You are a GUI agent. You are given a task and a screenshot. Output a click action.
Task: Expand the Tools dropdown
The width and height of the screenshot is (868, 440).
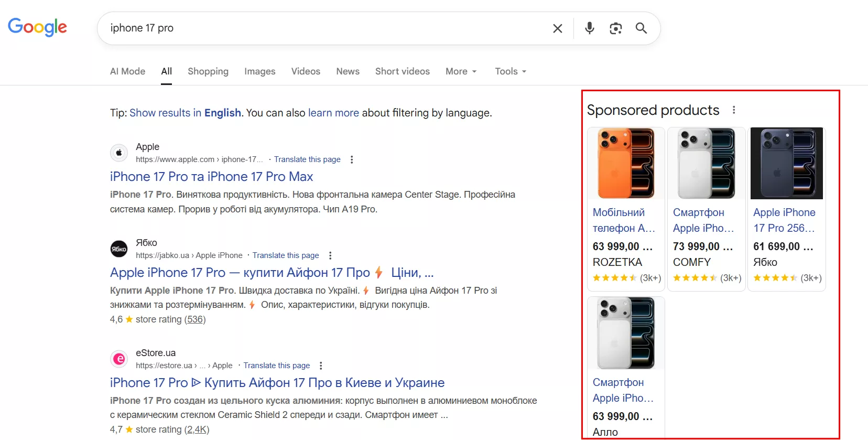(511, 71)
